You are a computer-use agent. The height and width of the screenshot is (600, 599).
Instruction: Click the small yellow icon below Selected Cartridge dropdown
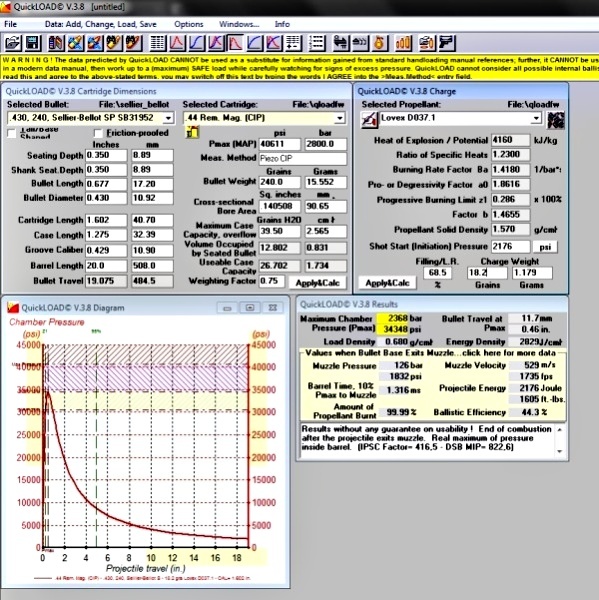192,132
